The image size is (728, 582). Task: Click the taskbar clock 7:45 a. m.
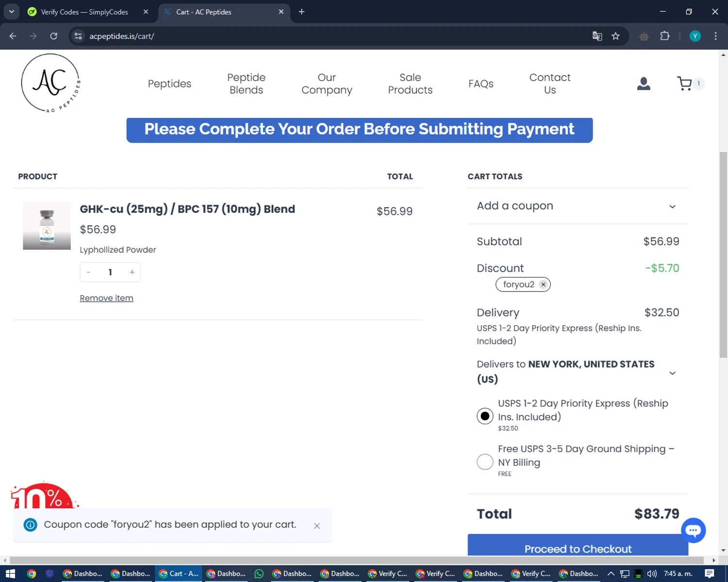(678, 574)
